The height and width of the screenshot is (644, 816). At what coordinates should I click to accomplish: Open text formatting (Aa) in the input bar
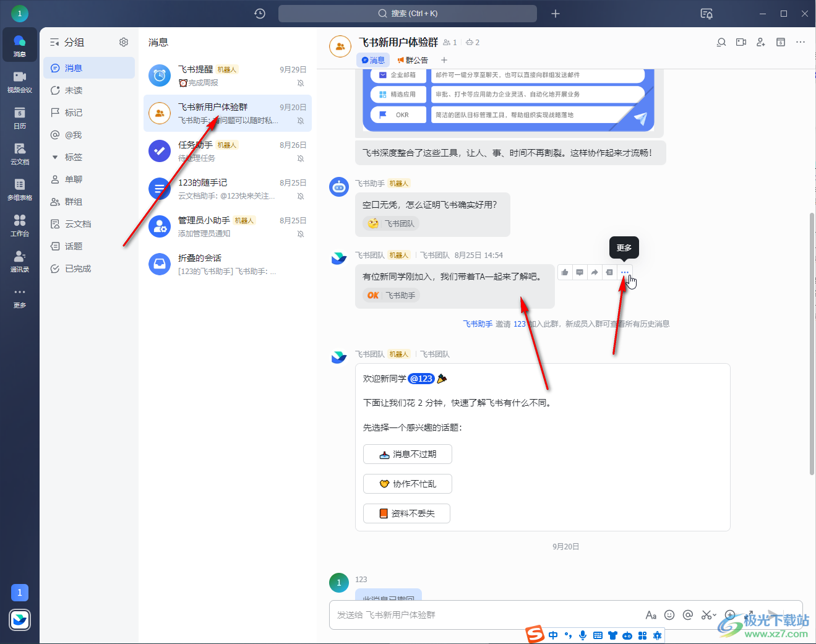(x=651, y=615)
